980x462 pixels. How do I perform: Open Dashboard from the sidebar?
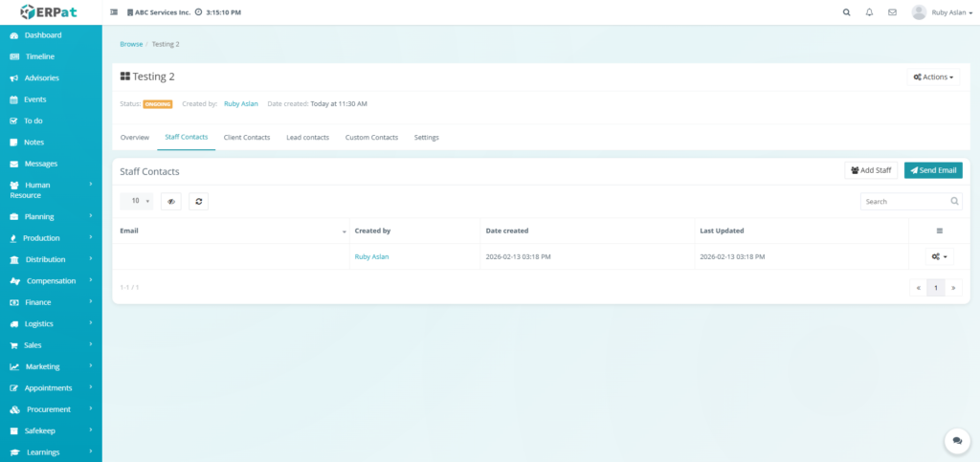(42, 35)
